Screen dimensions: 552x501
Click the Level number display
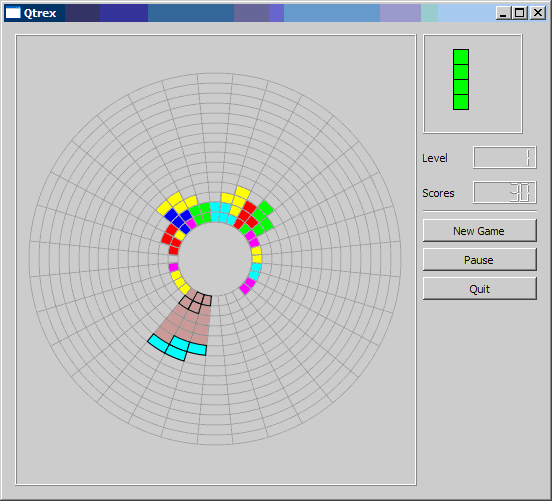[504, 157]
